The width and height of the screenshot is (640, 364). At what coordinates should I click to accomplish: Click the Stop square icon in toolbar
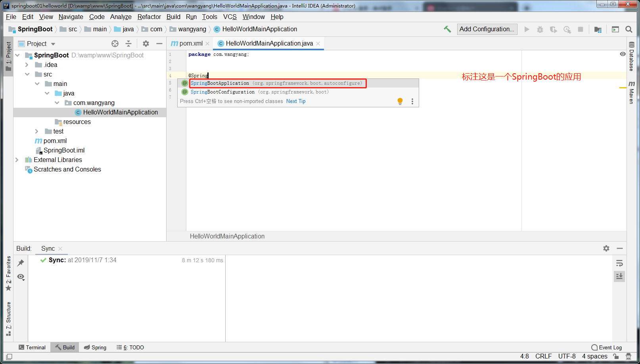581,29
